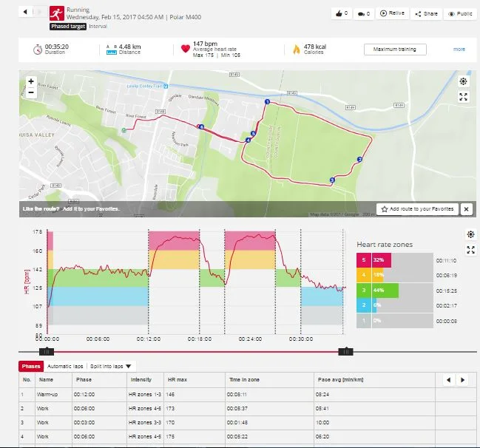Close the add-to-favorites route banner
This screenshot has width=480, height=448.
coord(467,209)
